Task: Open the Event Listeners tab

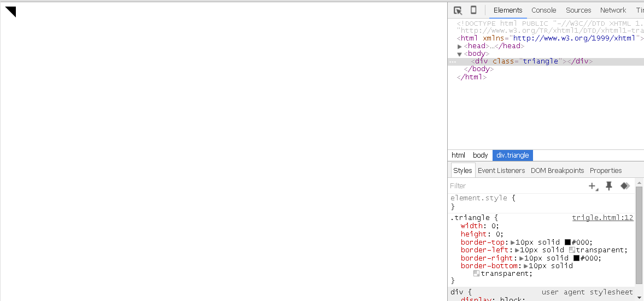Action: click(x=501, y=170)
